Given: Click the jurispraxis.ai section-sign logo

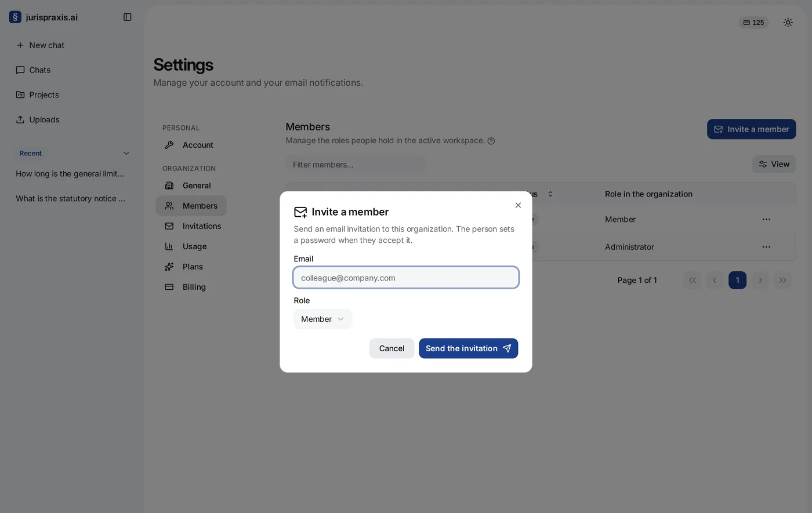Looking at the screenshot, I should tap(15, 17).
